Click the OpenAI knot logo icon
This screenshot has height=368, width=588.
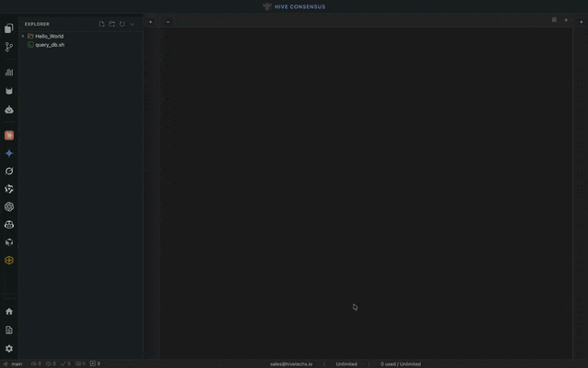tap(9, 206)
